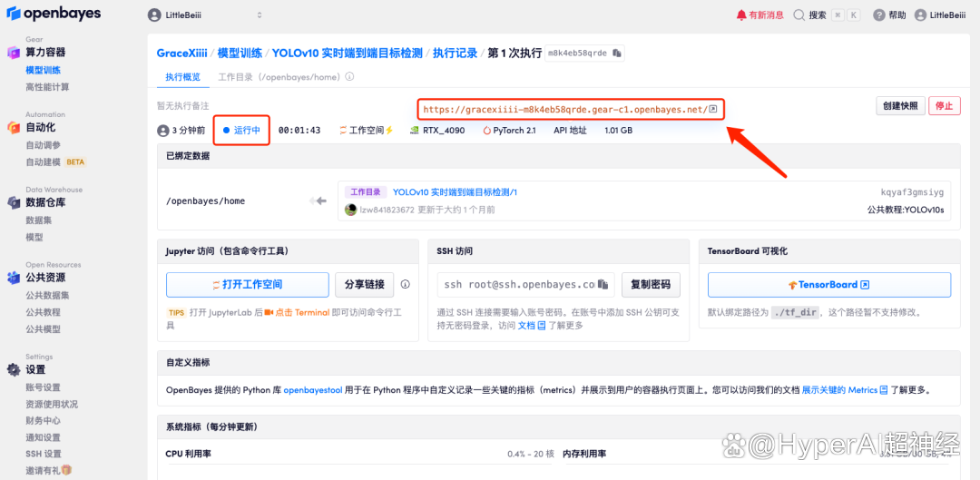Open the LittleBeiii user account menu
The width and height of the screenshot is (980, 480).
pos(941,15)
